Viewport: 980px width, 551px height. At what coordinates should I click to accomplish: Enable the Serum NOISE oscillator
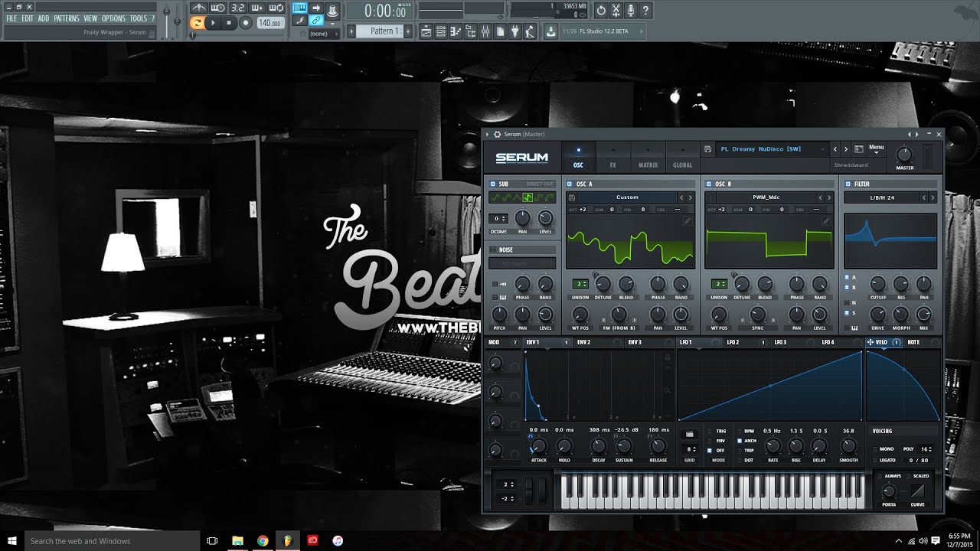(x=493, y=249)
